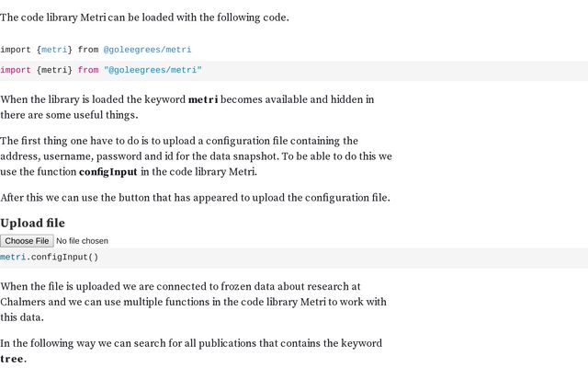The image size is (588, 368).
Task: Click paragraph starting 'When the file is uploaded'
Action: point(193,302)
